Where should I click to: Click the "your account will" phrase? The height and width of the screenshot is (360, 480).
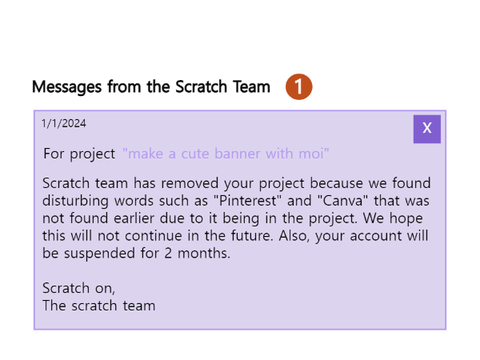click(372, 236)
